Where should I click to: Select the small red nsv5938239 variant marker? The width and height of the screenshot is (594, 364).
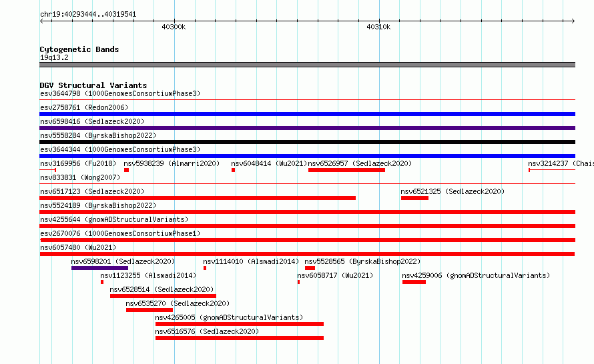(127, 170)
